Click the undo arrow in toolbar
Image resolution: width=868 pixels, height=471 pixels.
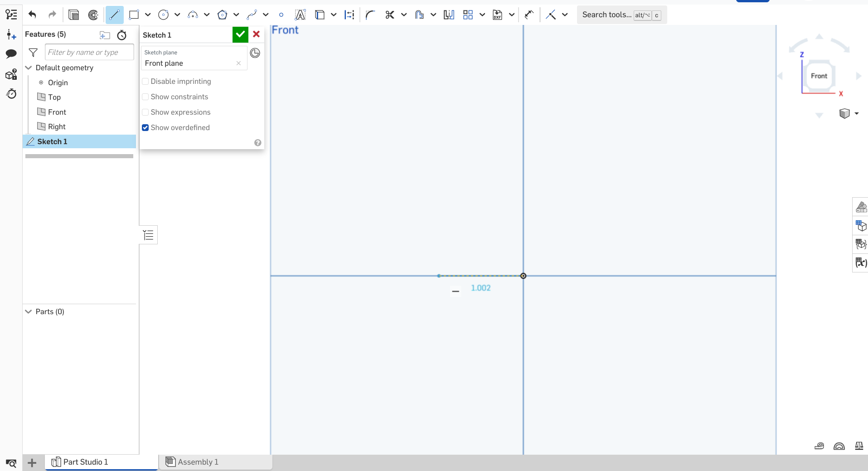32,15
